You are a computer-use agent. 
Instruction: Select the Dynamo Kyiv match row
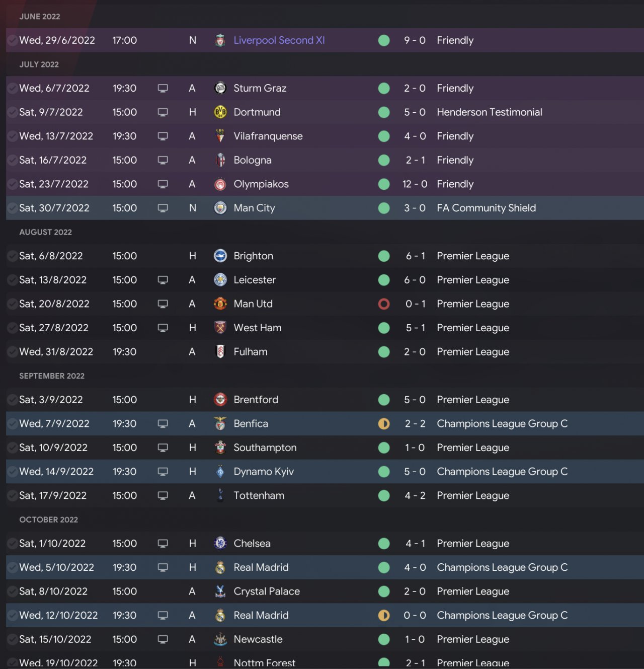pyautogui.click(x=322, y=472)
